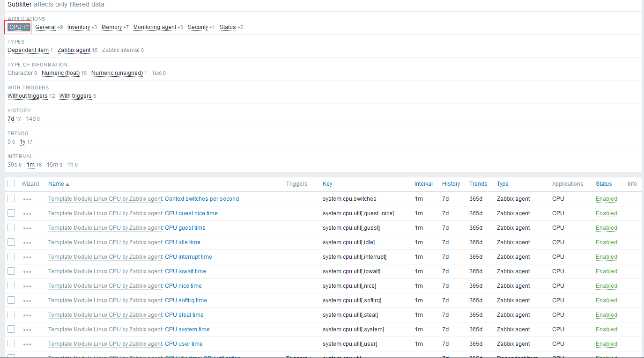Open the CPU system time item
The width and height of the screenshot is (644, 358).
coord(187,329)
